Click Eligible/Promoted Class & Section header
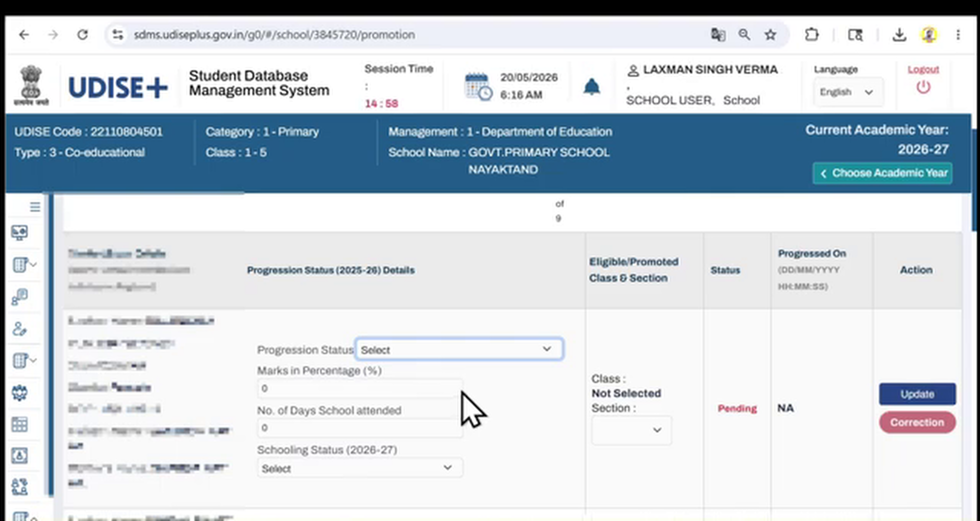980x521 pixels. click(x=634, y=270)
